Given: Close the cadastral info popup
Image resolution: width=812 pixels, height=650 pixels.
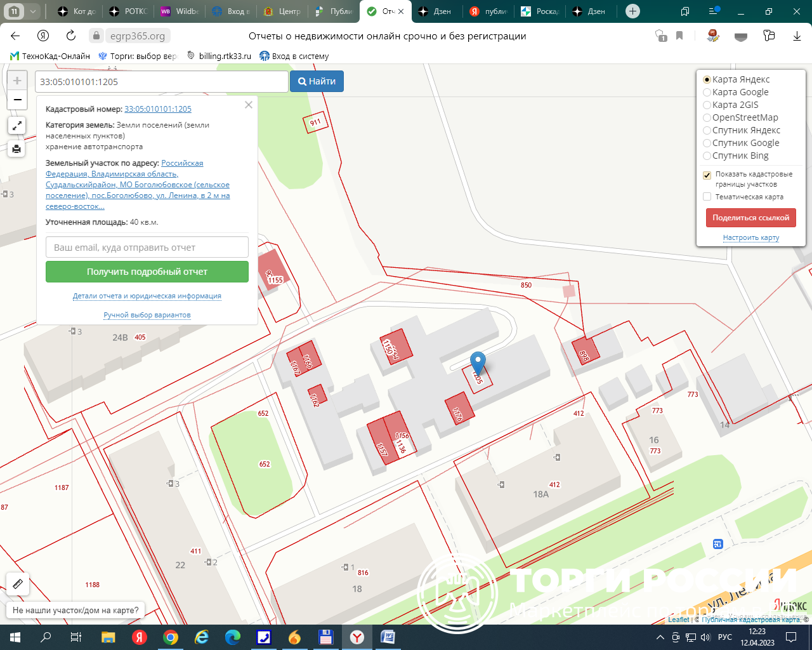Looking at the screenshot, I should 249,105.
